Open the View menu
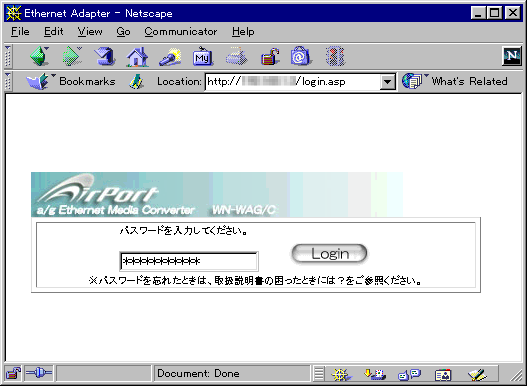The height and width of the screenshot is (386, 527). [90, 32]
